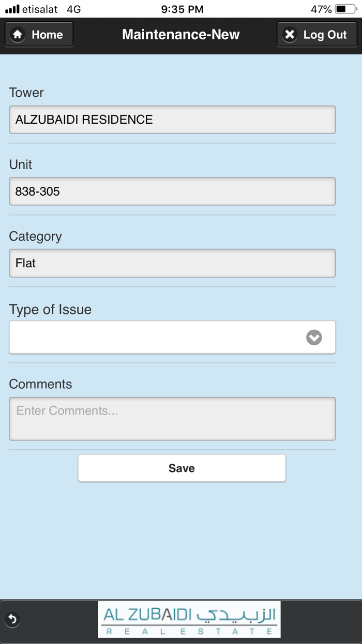Go to Home via header label
This screenshot has width=362, height=644.
47,35
